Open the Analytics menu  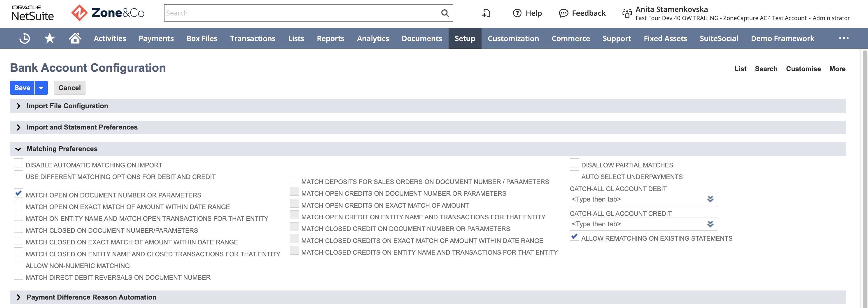click(x=373, y=38)
